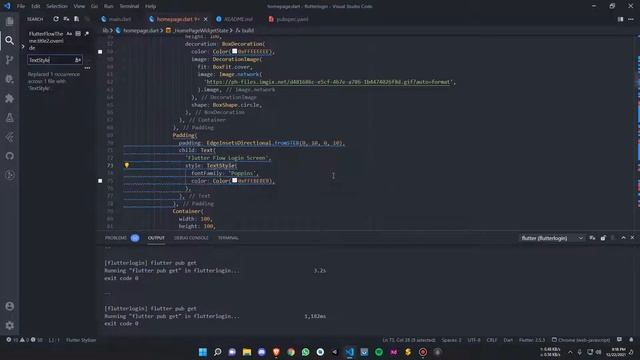
Task: Open Run and Debug view
Action: (x=9, y=79)
